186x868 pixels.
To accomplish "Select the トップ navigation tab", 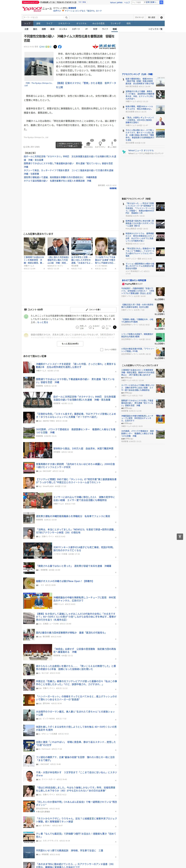I will [x=27, y=24].
